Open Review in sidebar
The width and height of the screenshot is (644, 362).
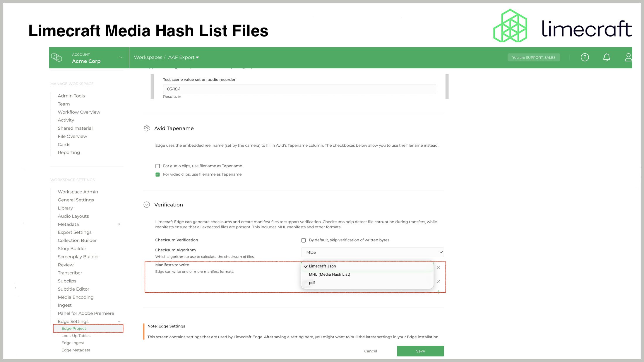click(66, 265)
